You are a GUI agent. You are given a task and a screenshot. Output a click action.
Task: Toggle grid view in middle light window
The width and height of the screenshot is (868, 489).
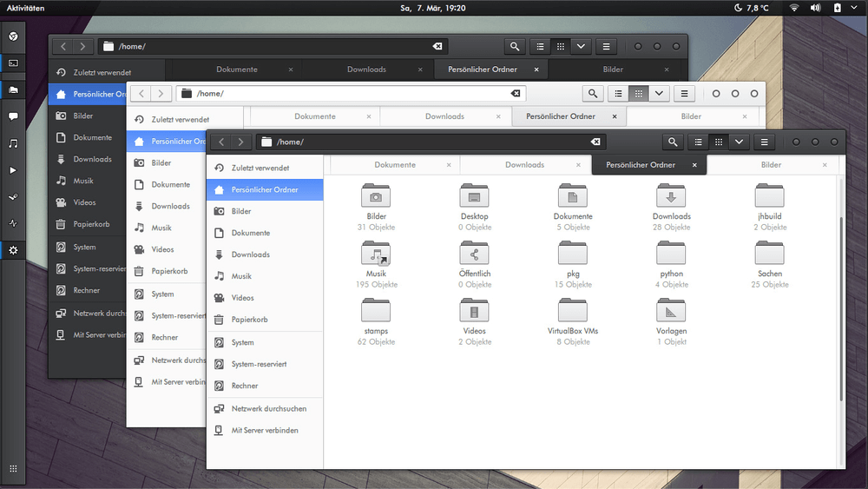pyautogui.click(x=638, y=94)
